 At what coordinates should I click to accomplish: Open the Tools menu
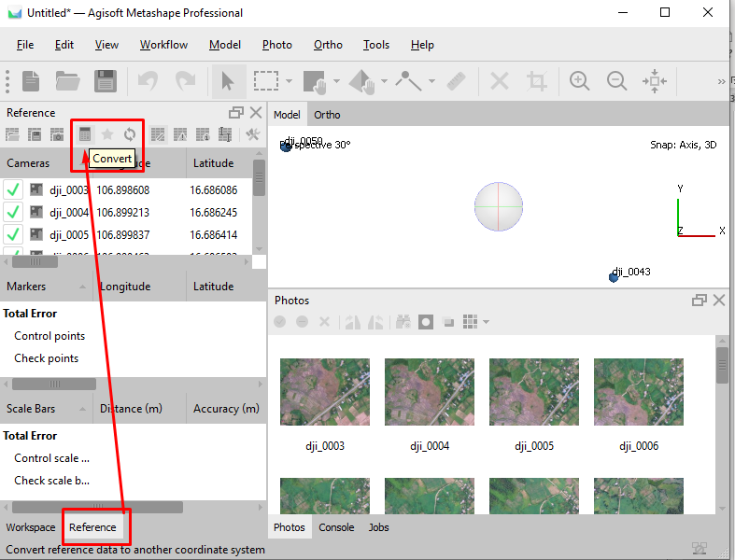(376, 45)
